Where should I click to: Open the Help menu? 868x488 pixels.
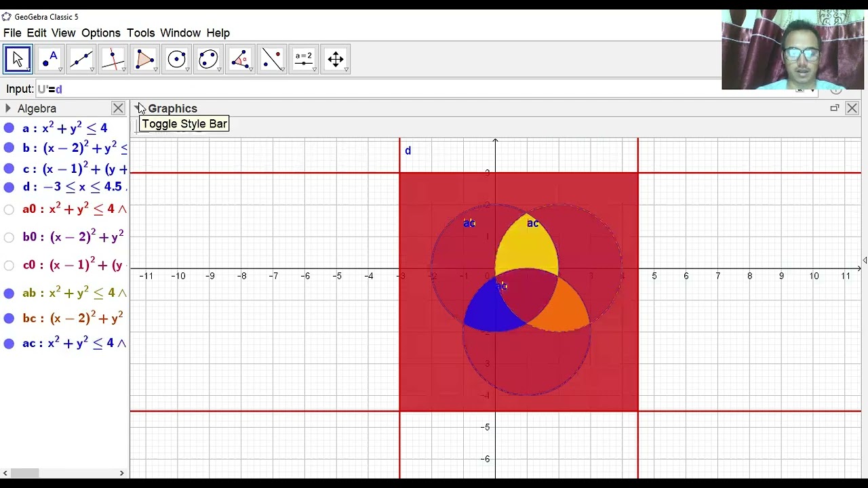pyautogui.click(x=218, y=33)
